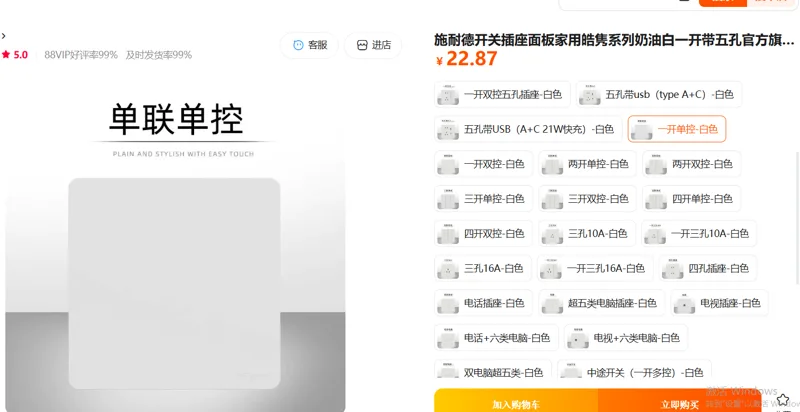The width and height of the screenshot is (800, 412).
Task: Pick the 超五类电脑插座-白色 variant
Action: (602, 302)
